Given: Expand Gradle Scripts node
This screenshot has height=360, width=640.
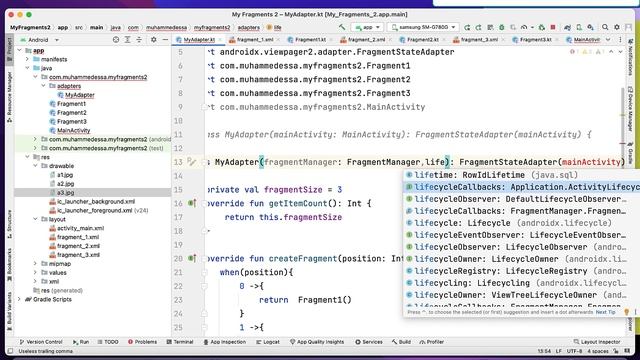Looking at the screenshot, I should tap(19, 299).
